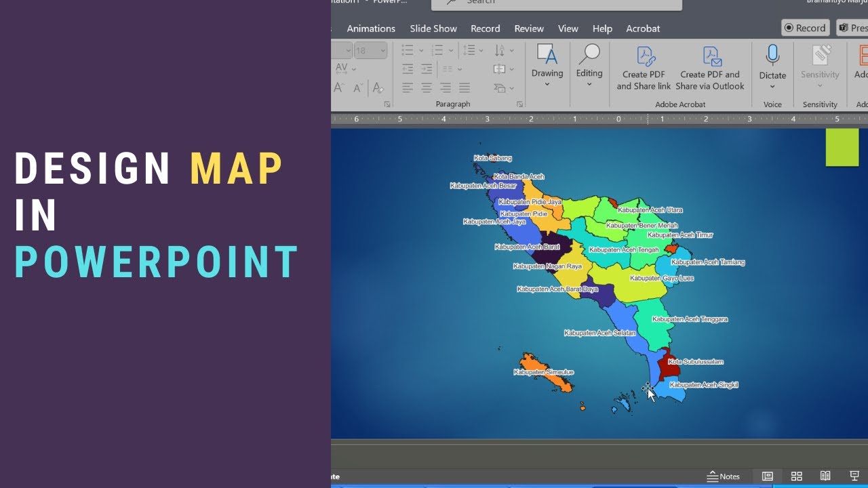Click the Kabupaten Aceh Tenggara label

coord(690,319)
